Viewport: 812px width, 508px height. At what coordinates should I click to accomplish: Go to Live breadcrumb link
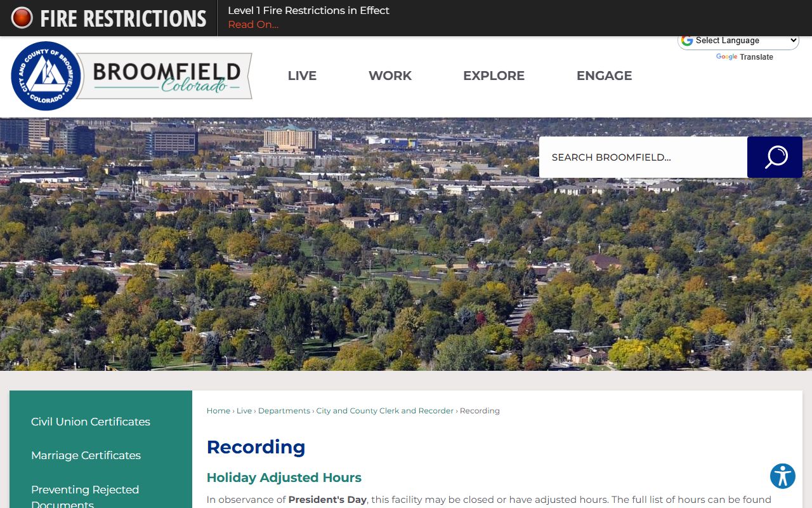pyautogui.click(x=244, y=411)
